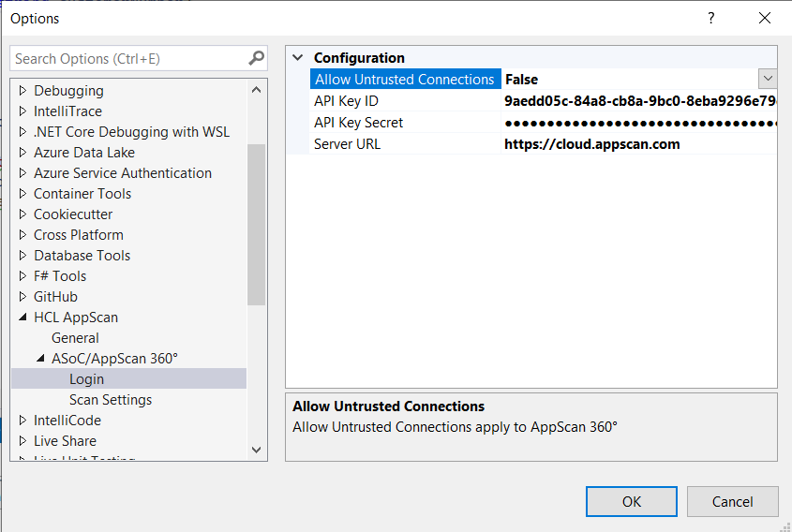792x532 pixels.
Task: Expand the F# Tools arrow
Action: (x=22, y=276)
